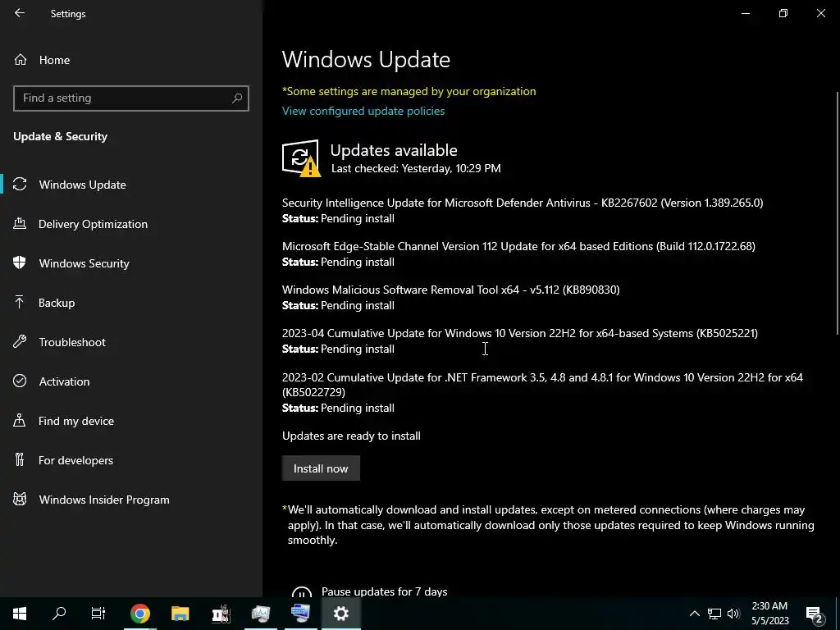Click the Settings gear on the taskbar
This screenshot has height=630, width=840.
340,614
